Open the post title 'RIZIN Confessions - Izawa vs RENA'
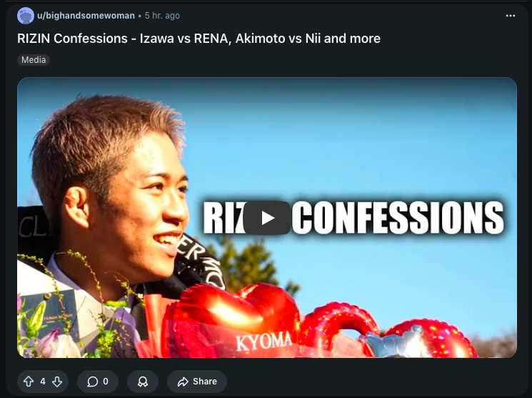This screenshot has width=532, height=398. [199, 39]
